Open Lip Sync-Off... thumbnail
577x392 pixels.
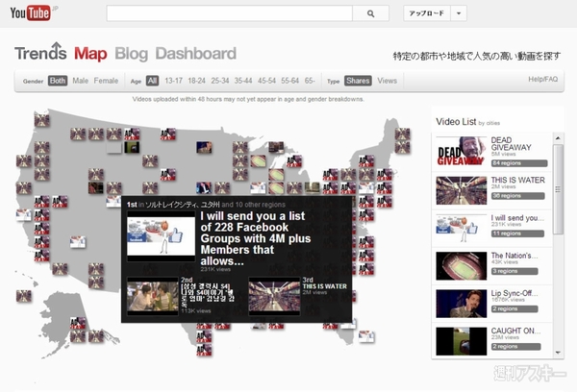pos(461,304)
